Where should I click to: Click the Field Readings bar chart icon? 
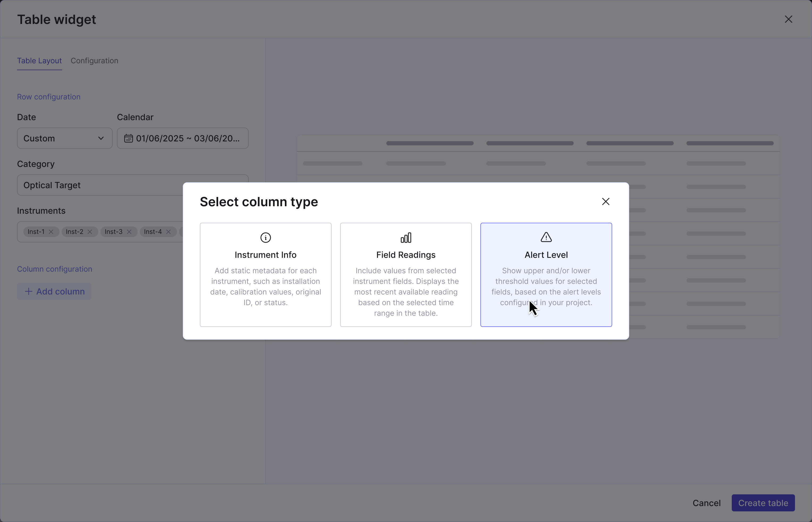point(405,238)
